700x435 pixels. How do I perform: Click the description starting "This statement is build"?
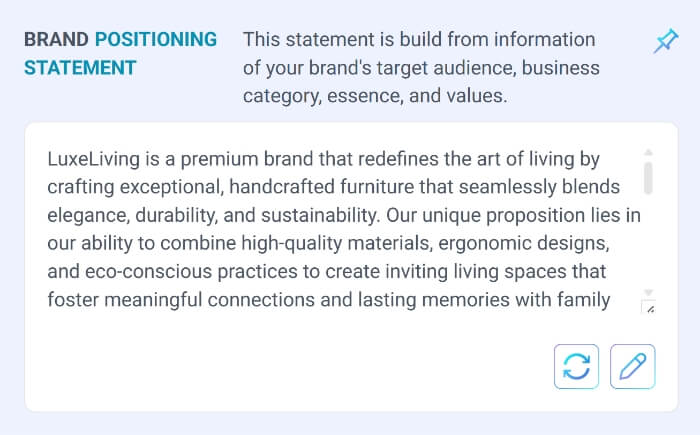[418, 40]
